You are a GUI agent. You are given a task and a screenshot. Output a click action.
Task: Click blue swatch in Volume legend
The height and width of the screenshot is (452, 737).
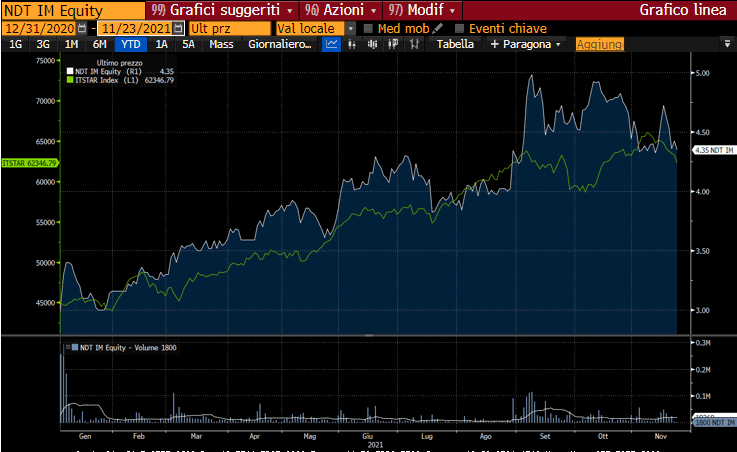point(75,347)
